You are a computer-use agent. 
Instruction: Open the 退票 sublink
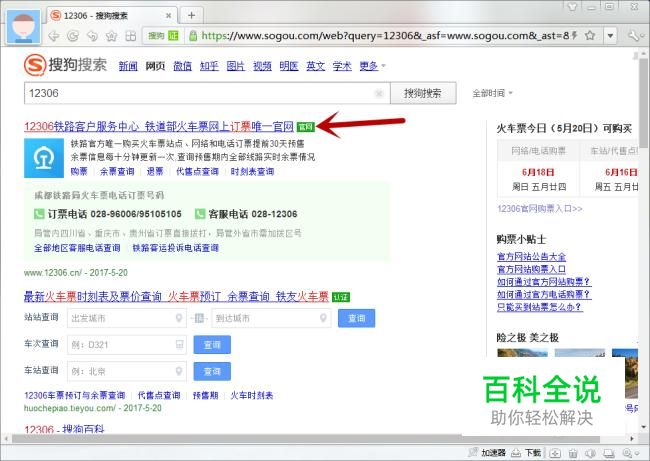[x=155, y=171]
